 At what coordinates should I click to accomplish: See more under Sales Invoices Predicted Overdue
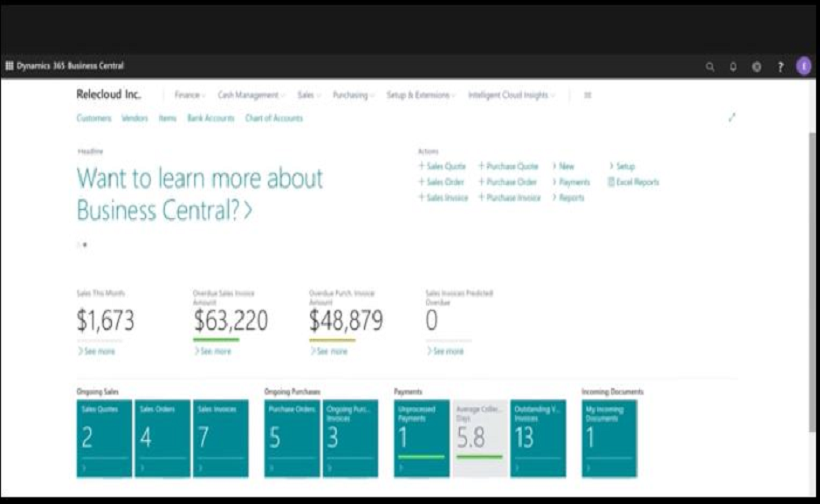tap(445, 351)
